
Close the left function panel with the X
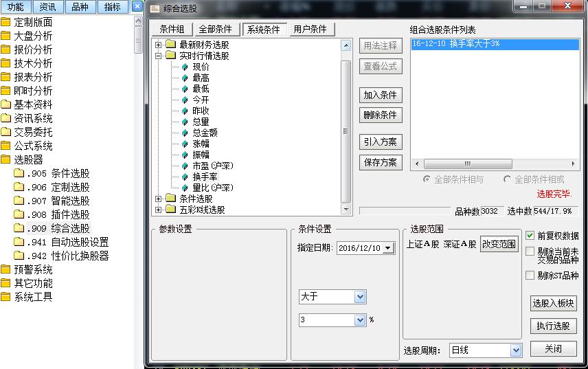pyautogui.click(x=137, y=6)
